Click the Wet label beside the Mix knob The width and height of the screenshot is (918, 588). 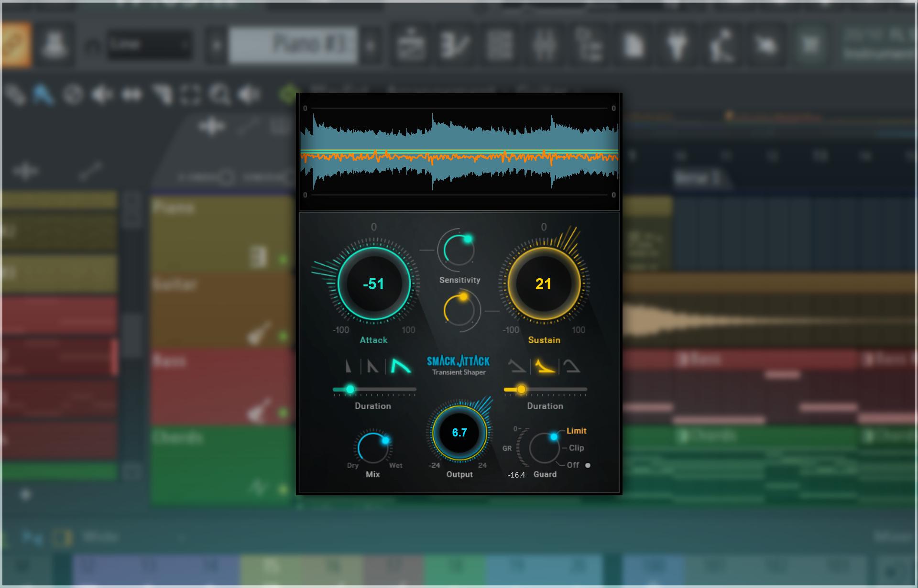click(x=395, y=465)
